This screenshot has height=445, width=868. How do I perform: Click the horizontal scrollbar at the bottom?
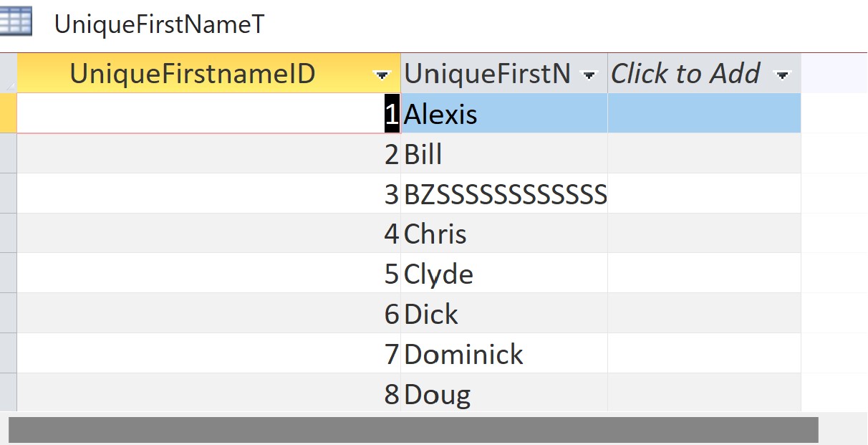point(413,430)
